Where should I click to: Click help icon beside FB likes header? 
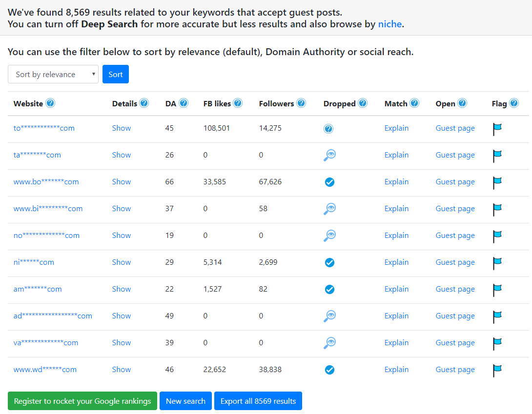[238, 103]
